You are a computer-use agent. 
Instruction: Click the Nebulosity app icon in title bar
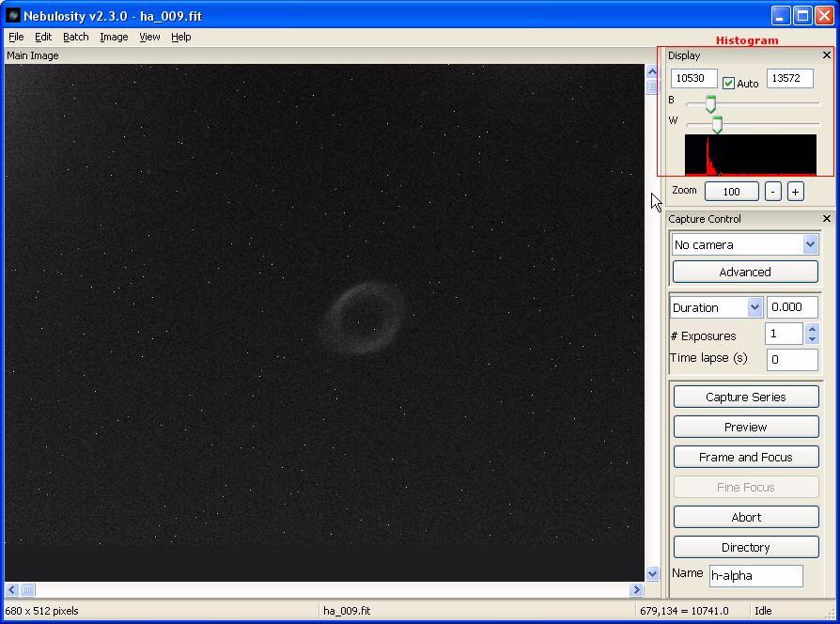pyautogui.click(x=13, y=16)
